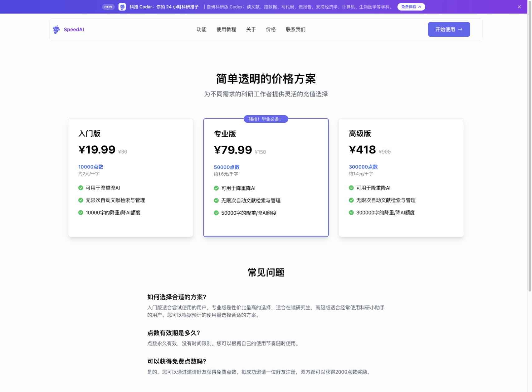The width and height of the screenshot is (532, 392).
Task: Click the ¥418 price
Action: [362, 150]
